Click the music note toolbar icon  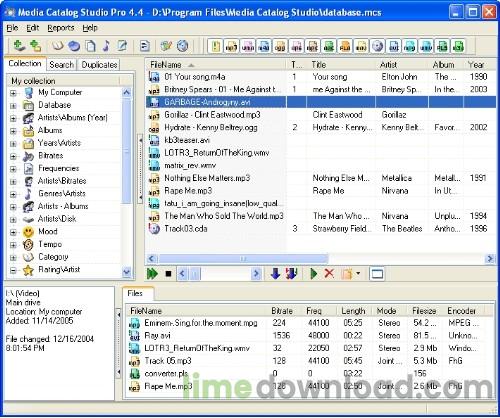(x=106, y=46)
